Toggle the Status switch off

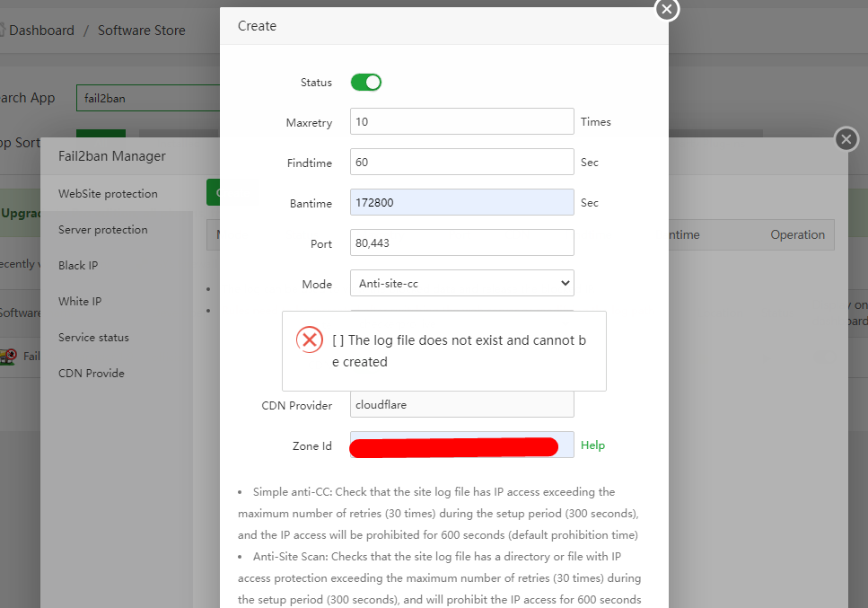click(366, 83)
